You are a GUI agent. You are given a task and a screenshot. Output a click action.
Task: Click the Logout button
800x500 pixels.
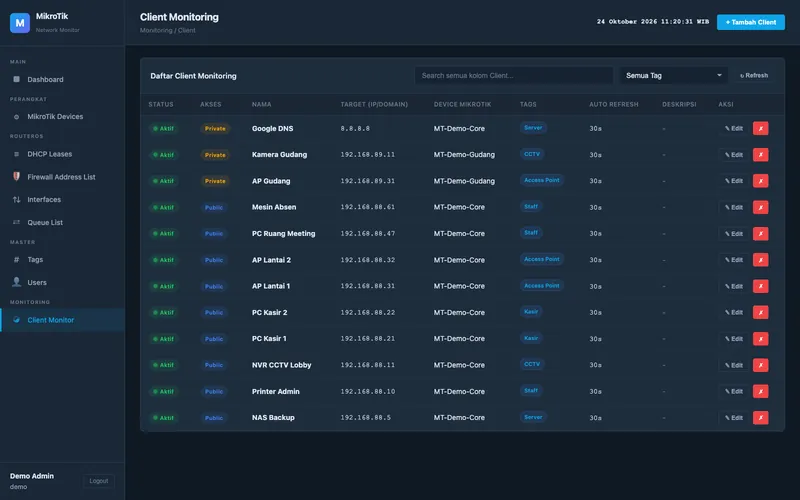[x=98, y=481]
